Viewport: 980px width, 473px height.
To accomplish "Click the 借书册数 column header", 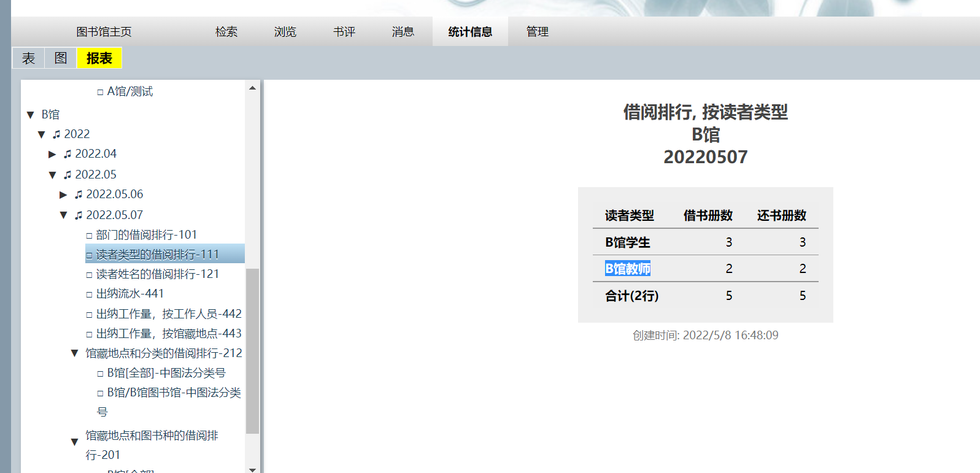I will click(708, 215).
